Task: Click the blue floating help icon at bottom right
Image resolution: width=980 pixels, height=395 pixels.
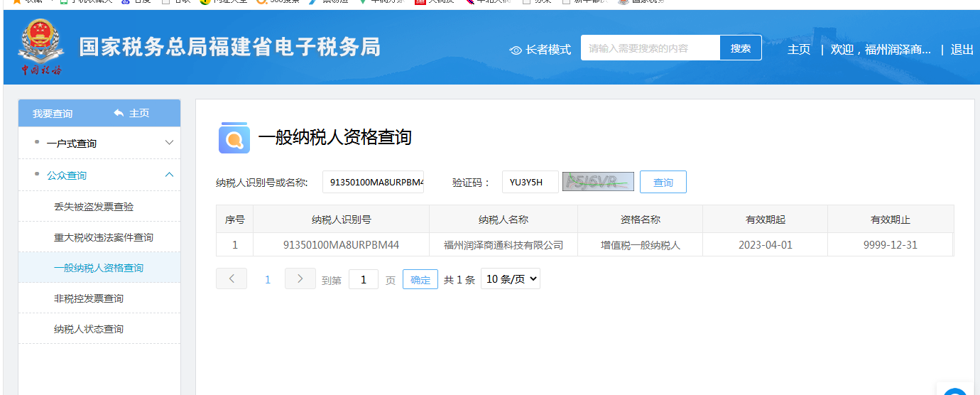Action: (955, 391)
